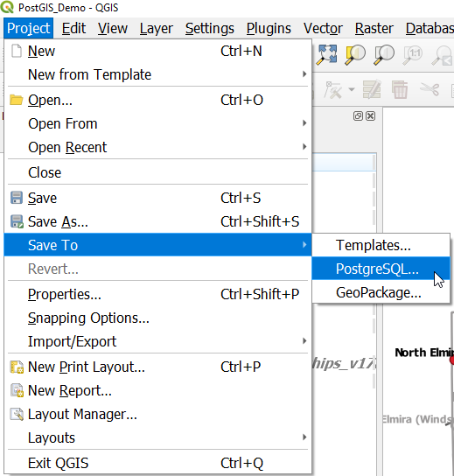Click the New Print Layout icon

click(17, 367)
